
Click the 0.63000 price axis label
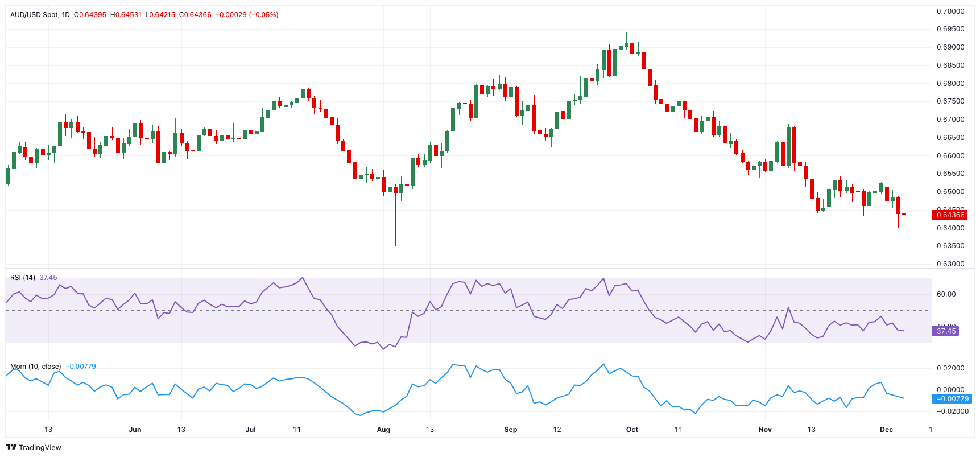pyautogui.click(x=950, y=264)
